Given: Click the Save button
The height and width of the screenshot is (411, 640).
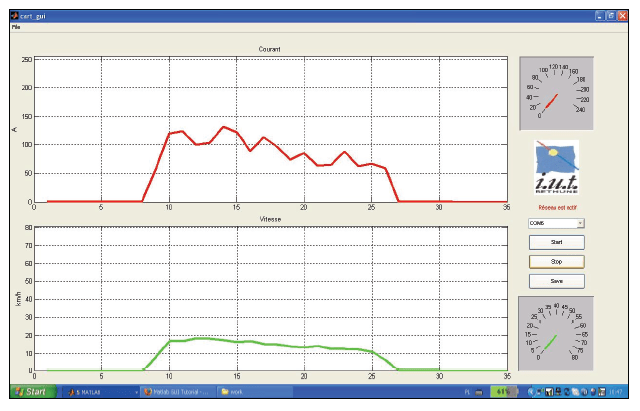Looking at the screenshot, I should [556, 281].
